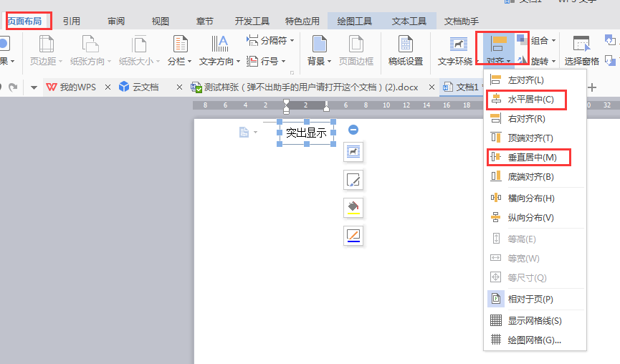Open 绘图网格 drawing grid settings
Image resolution: width=620 pixels, height=364 pixels.
pos(534,340)
